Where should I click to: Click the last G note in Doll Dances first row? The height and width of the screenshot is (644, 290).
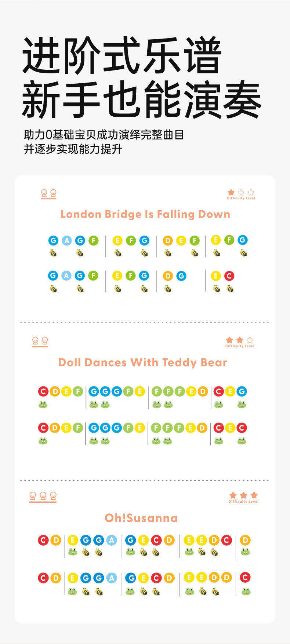coord(242,392)
